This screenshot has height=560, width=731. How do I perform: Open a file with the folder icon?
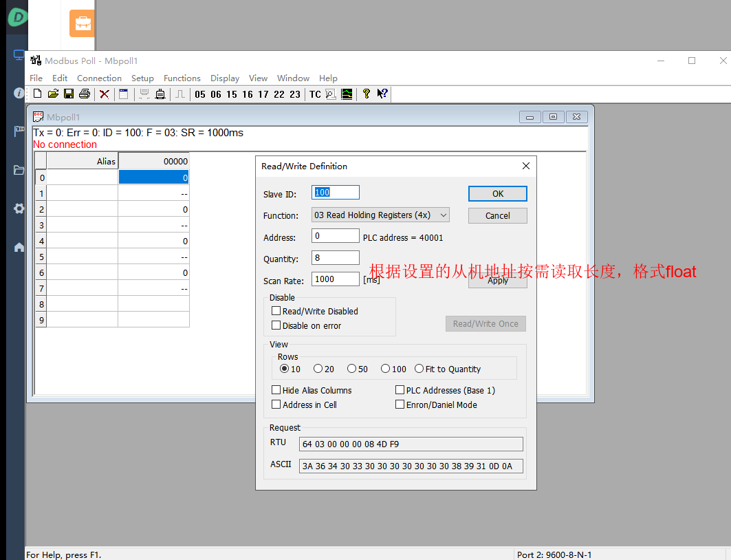(53, 94)
